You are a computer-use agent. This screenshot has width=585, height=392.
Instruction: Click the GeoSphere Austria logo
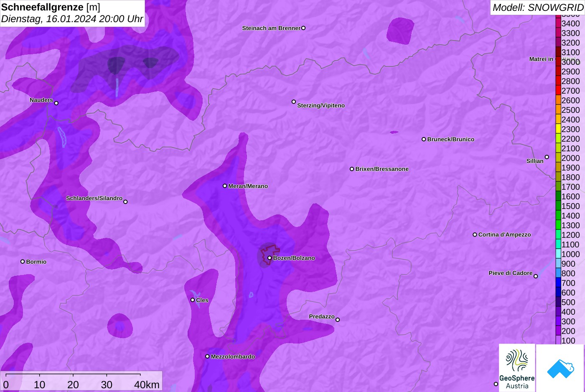[517, 368]
